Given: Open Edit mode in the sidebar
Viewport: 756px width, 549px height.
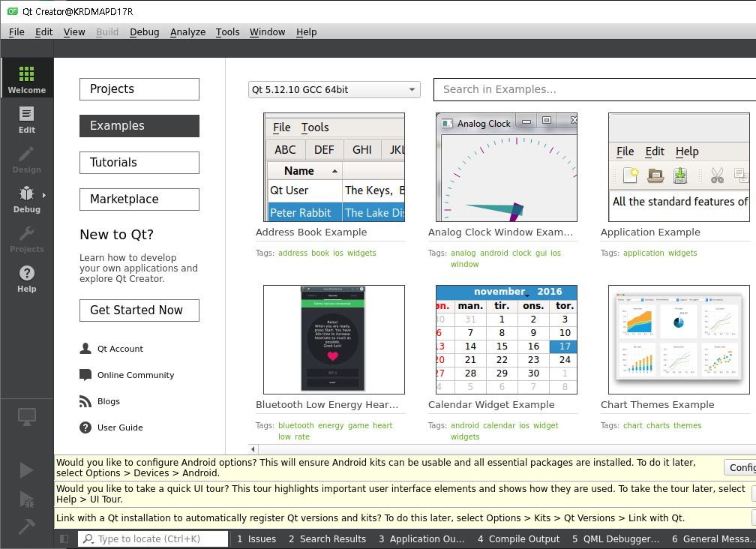Looking at the screenshot, I should (x=26, y=119).
